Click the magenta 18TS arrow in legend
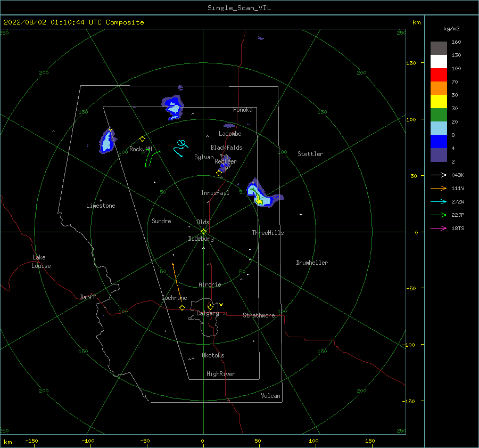Screen dimensions: 479x448 [x=439, y=228]
